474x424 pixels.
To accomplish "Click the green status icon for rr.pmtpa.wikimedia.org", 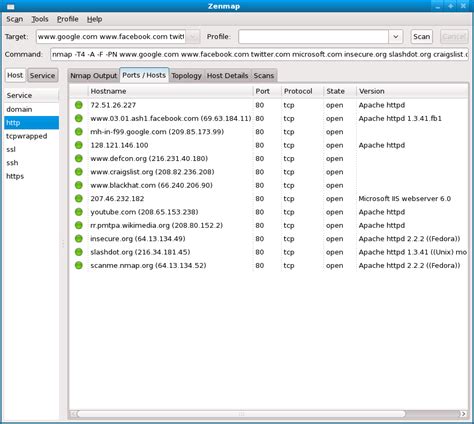I will 79,225.
